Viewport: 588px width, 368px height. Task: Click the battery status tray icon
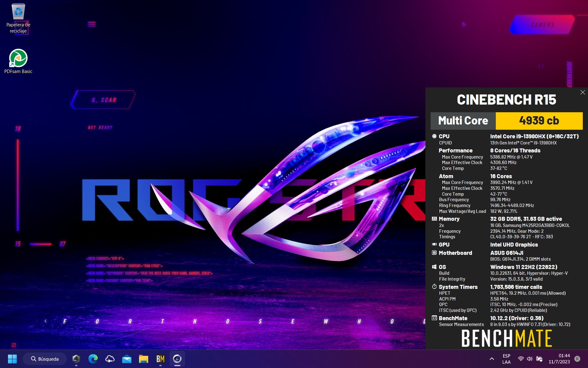539,359
